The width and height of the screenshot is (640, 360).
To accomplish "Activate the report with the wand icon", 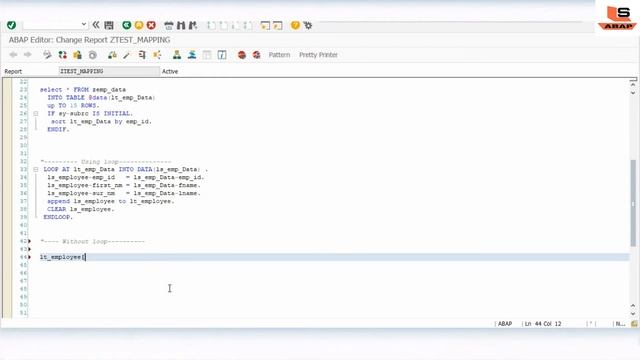I will 127,55.
